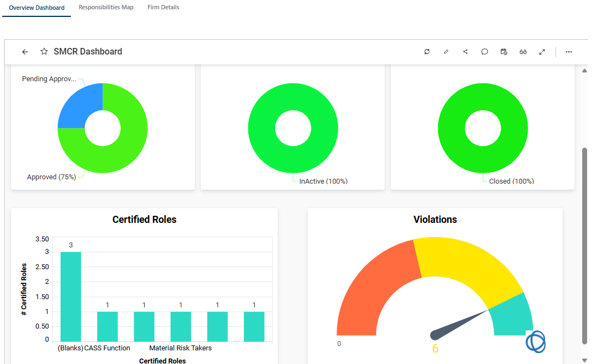Open the schedule calendar icon
Screen dimensions: 592x364
coord(504,52)
